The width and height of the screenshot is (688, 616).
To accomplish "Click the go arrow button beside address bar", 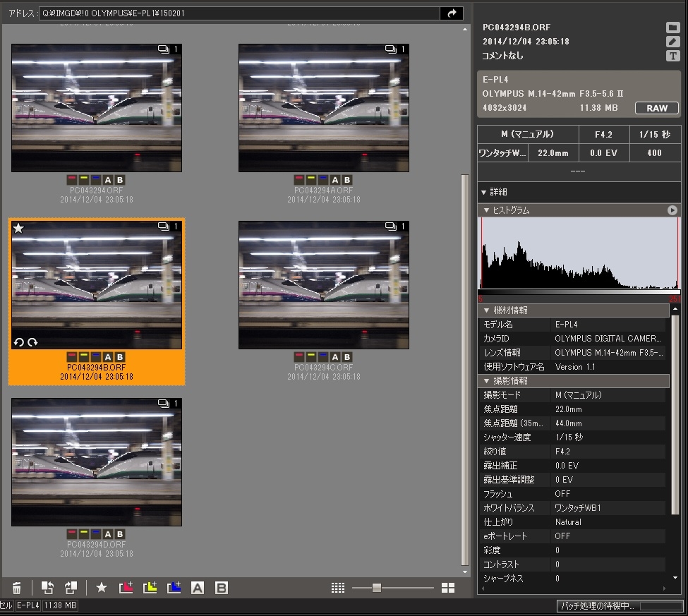I will click(451, 13).
